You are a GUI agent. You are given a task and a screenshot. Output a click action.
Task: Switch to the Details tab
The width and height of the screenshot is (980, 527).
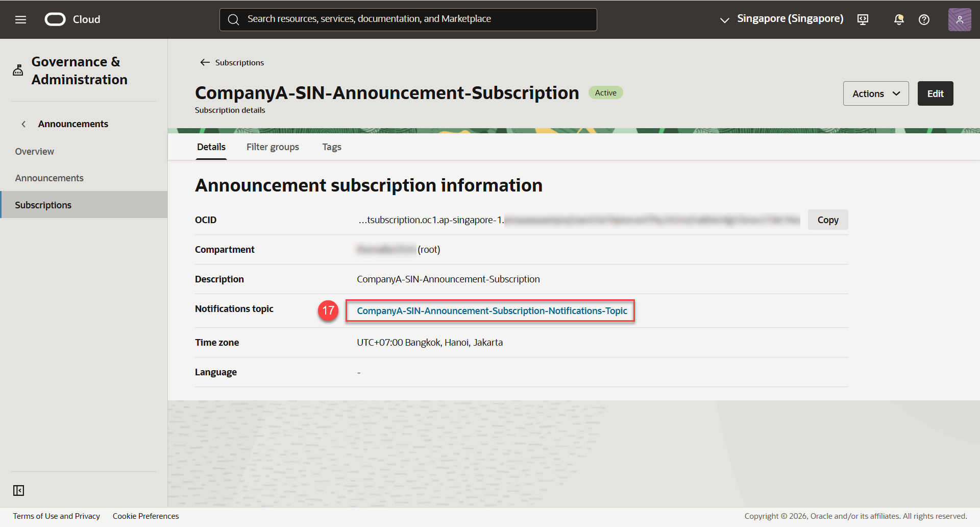[211, 147]
